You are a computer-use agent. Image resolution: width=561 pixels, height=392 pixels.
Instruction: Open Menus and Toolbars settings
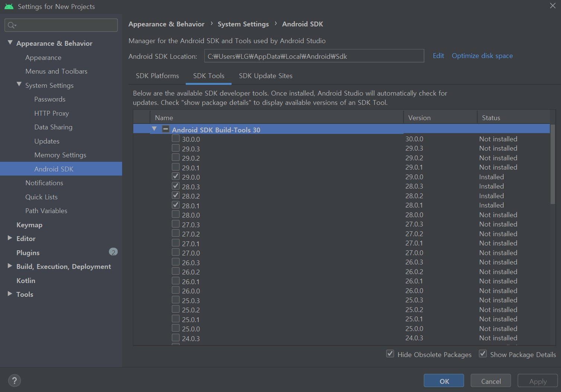[56, 71]
